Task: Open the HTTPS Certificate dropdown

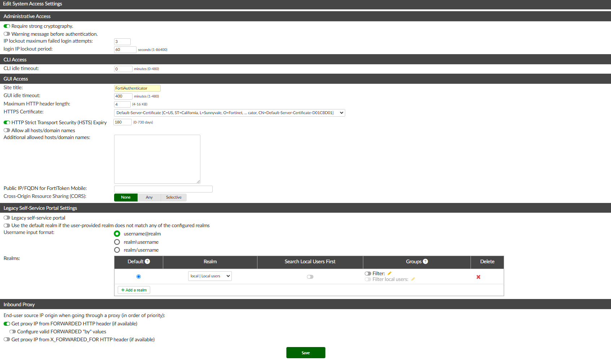Action: 230,113
